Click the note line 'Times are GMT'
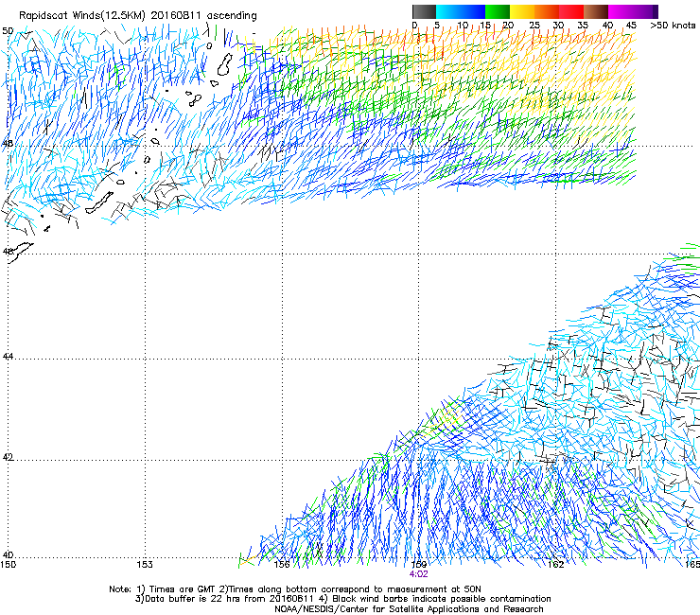 click(x=181, y=589)
